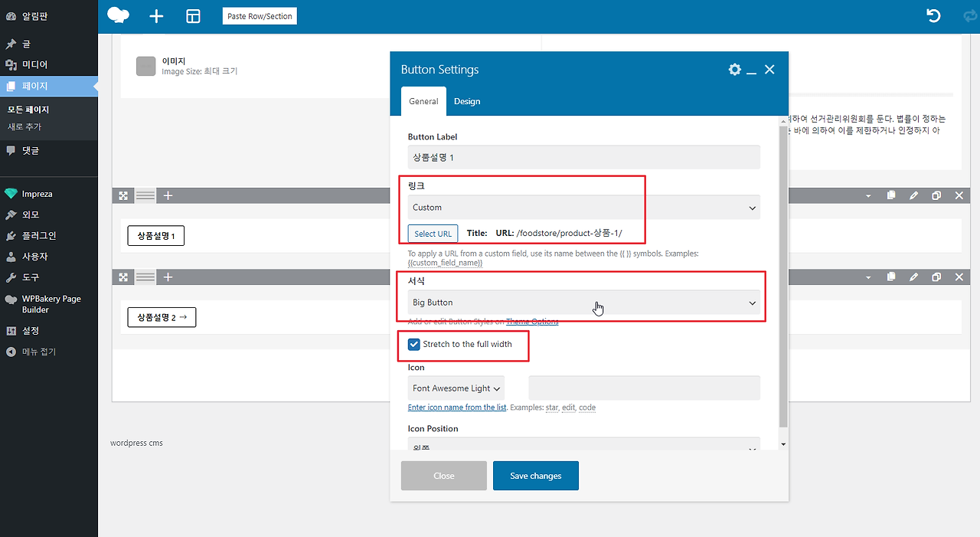Open Button Settings gear icon
This screenshot has width=980, height=537.
tap(735, 70)
